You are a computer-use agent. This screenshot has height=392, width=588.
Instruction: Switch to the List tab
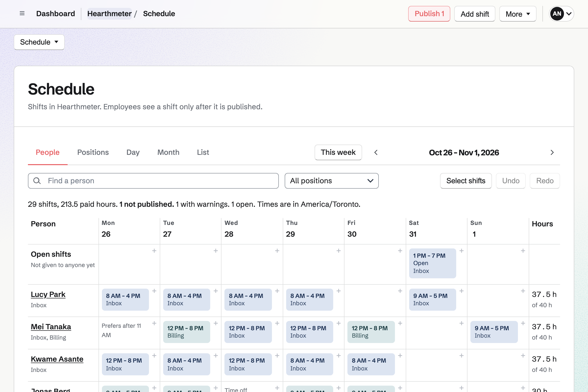click(x=203, y=152)
